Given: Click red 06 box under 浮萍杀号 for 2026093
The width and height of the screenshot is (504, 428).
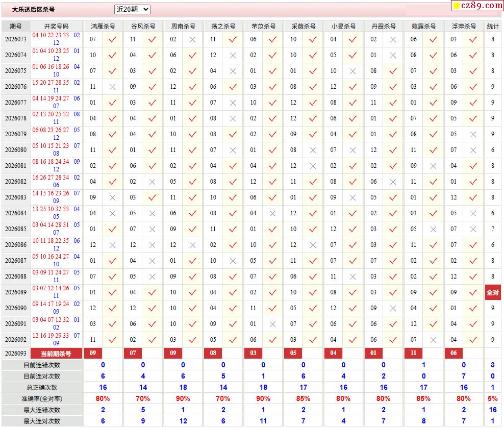Looking at the screenshot, I should tap(453, 353).
